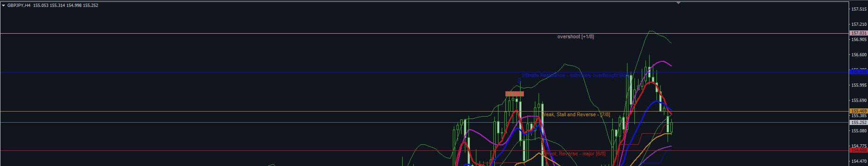The height and width of the screenshot is (166, 868).
Task: Click the GBPJPY,H4 symbol title text
Action: (x=19, y=6)
